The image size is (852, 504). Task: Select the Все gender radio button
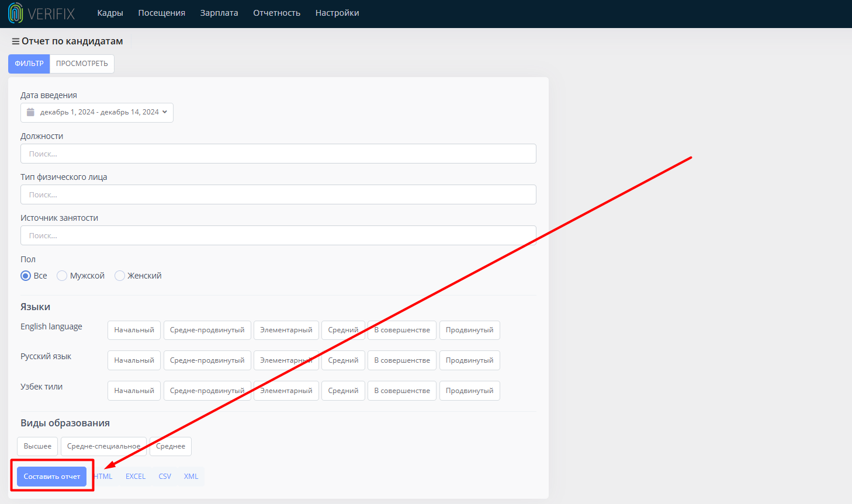click(26, 276)
